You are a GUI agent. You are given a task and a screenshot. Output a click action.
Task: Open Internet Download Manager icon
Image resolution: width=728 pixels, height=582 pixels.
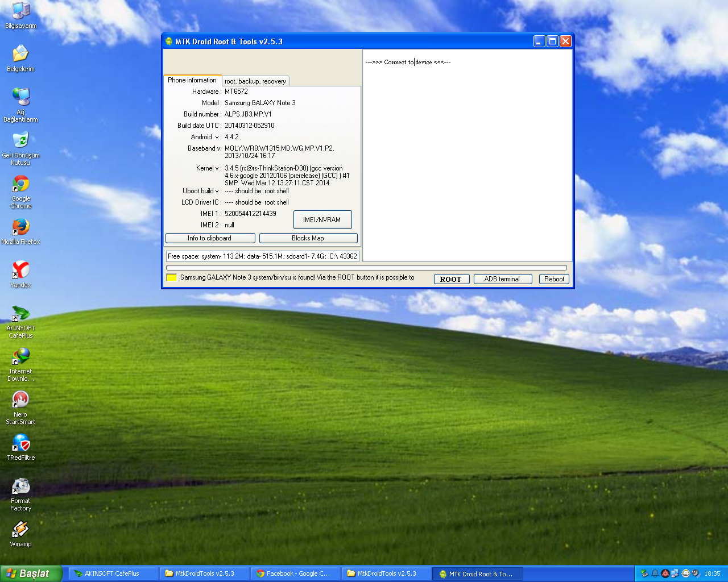pos(21,357)
